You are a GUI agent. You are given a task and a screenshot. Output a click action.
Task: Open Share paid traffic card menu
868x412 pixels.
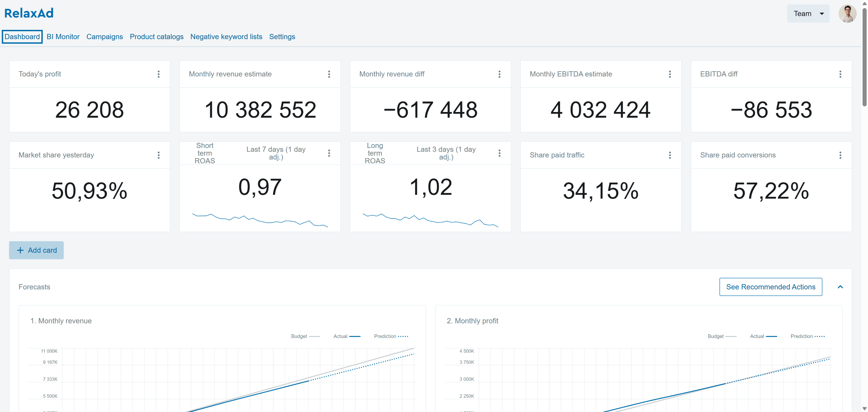(670, 155)
